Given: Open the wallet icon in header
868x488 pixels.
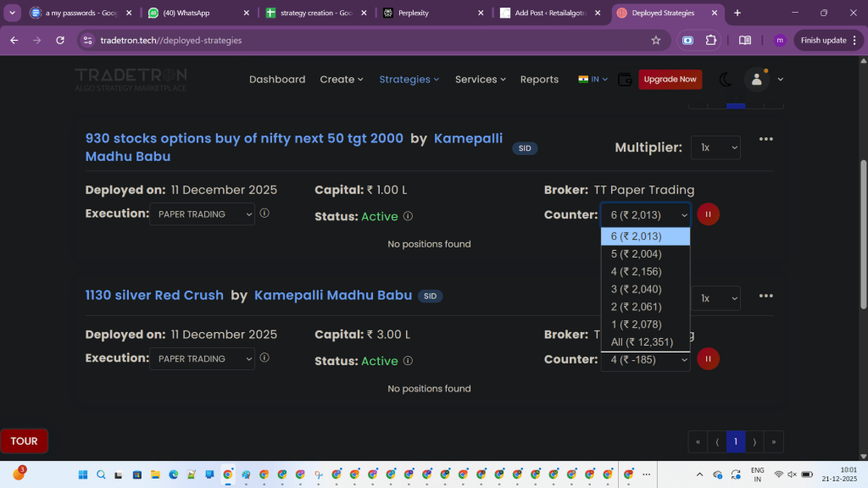Looking at the screenshot, I should pyautogui.click(x=625, y=80).
